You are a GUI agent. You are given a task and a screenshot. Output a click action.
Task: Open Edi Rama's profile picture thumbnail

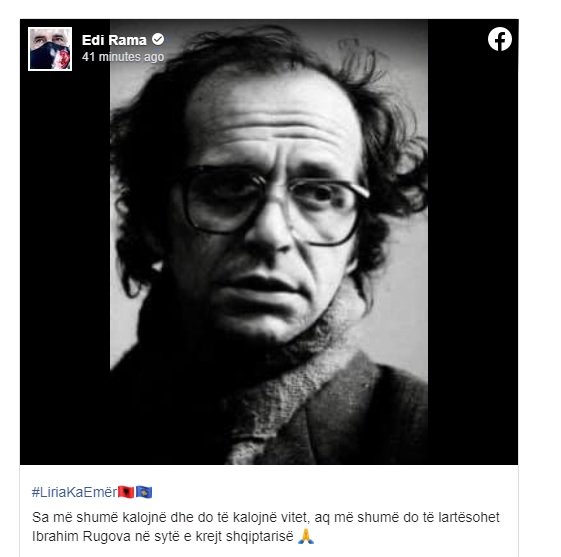click(x=50, y=49)
